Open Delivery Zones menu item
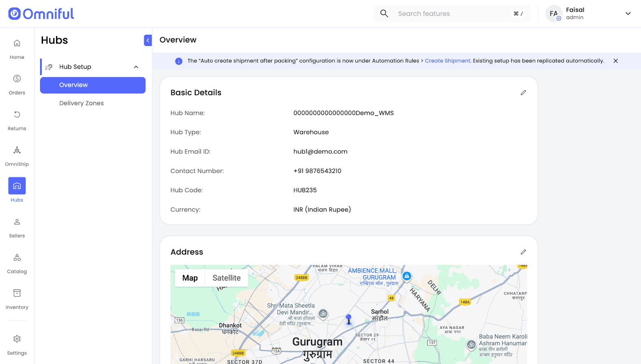The height and width of the screenshot is (364, 641). (x=81, y=103)
